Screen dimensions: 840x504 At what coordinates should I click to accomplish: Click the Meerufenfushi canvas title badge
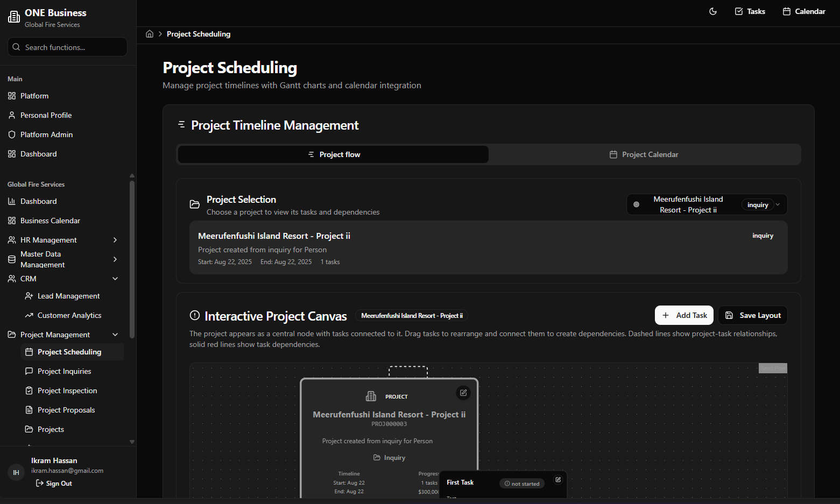[x=412, y=316]
